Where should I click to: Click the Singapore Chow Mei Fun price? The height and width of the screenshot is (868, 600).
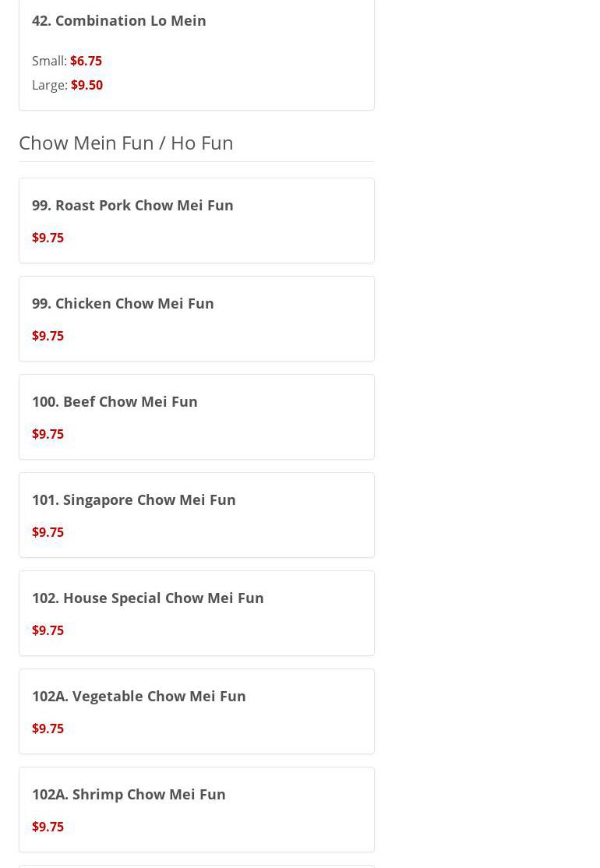[48, 532]
